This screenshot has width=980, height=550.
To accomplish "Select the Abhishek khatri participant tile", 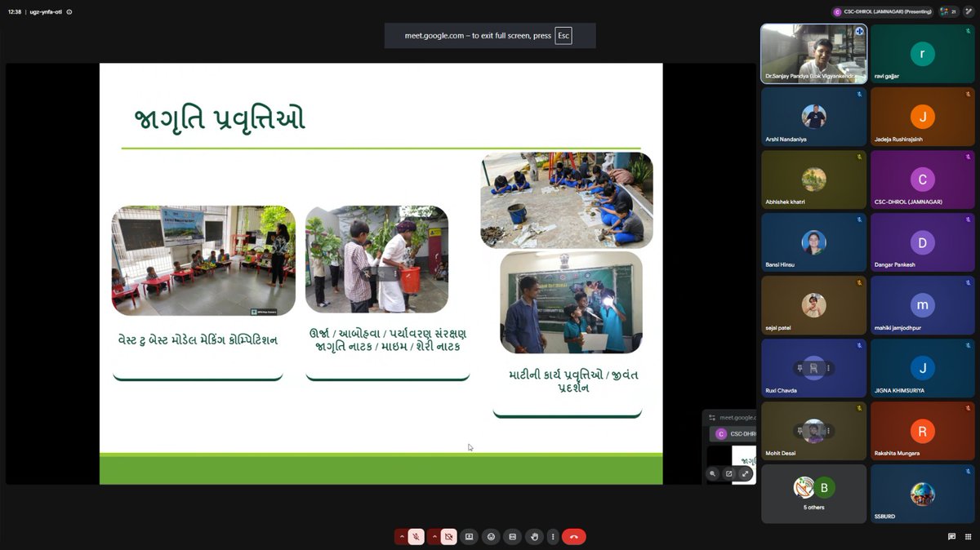I will pyautogui.click(x=813, y=180).
